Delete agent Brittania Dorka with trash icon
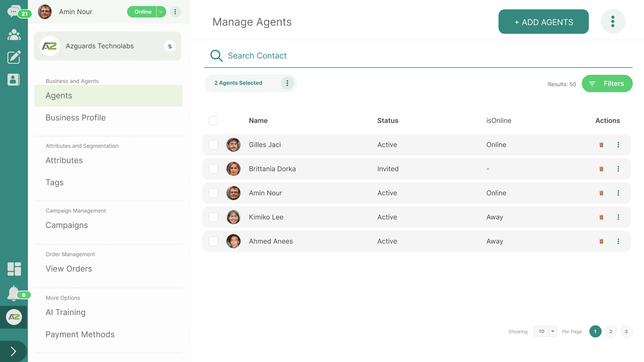The width and height of the screenshot is (644, 362). click(601, 169)
